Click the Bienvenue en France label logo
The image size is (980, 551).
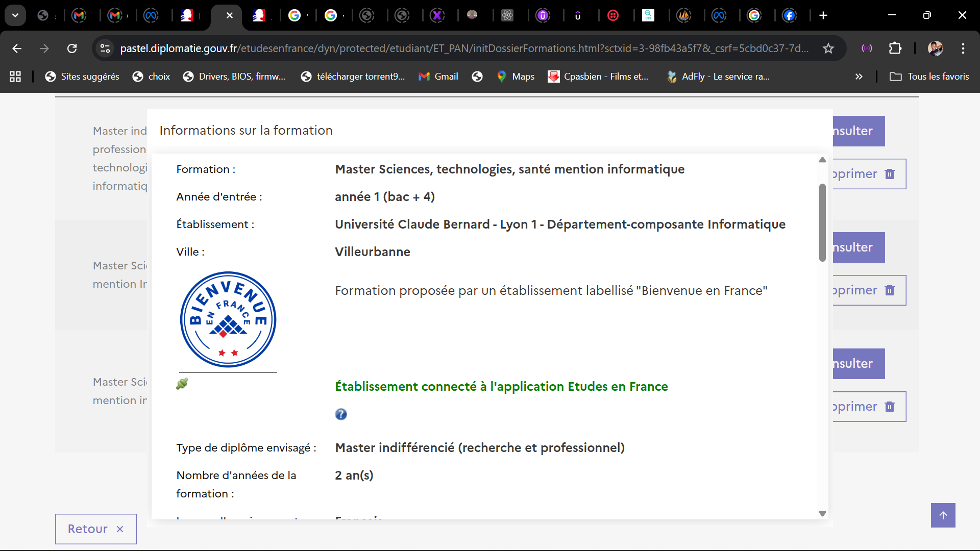click(228, 319)
